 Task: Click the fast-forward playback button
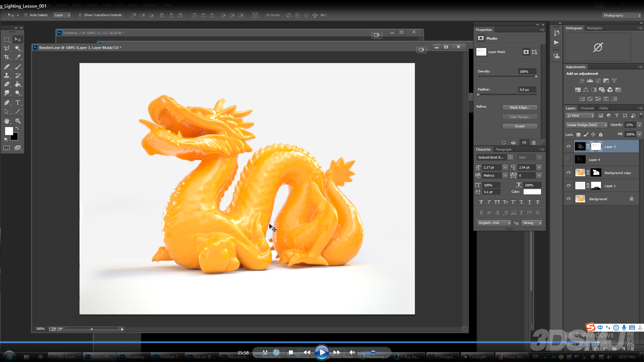[x=337, y=352]
